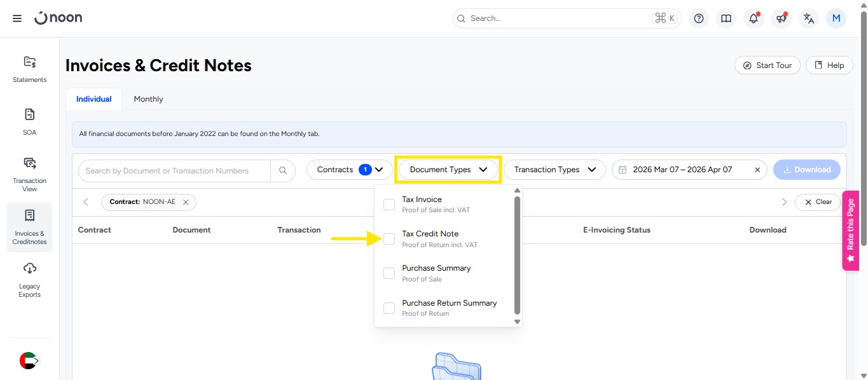Click the document number search field
868x380 pixels.
[x=175, y=170]
